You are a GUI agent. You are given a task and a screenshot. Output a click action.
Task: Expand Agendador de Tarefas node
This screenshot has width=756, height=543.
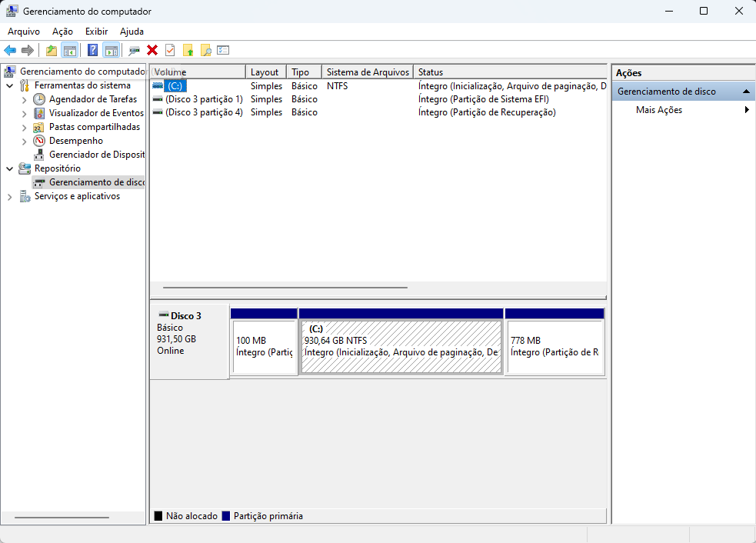click(24, 99)
